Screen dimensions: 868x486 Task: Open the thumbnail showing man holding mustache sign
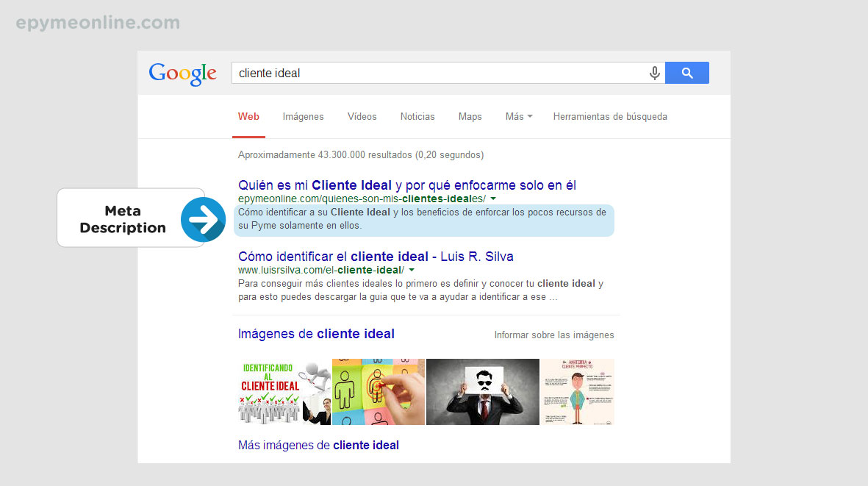(482, 391)
